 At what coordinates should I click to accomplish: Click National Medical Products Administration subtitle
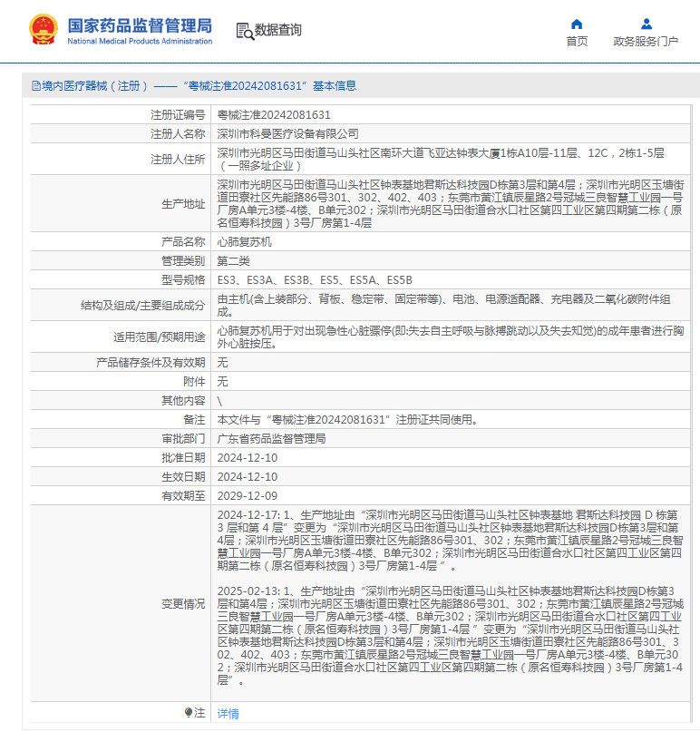click(x=140, y=41)
